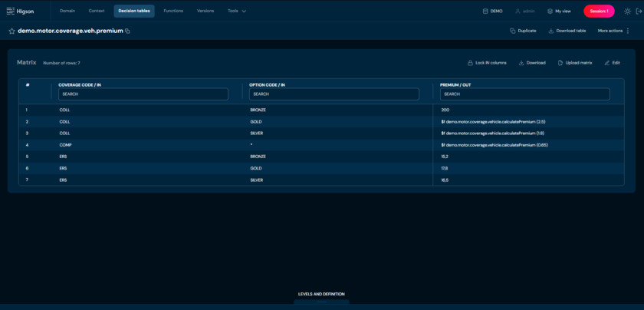The image size is (644, 310).
Task: Click the Upload matrix icon
Action: point(560,62)
